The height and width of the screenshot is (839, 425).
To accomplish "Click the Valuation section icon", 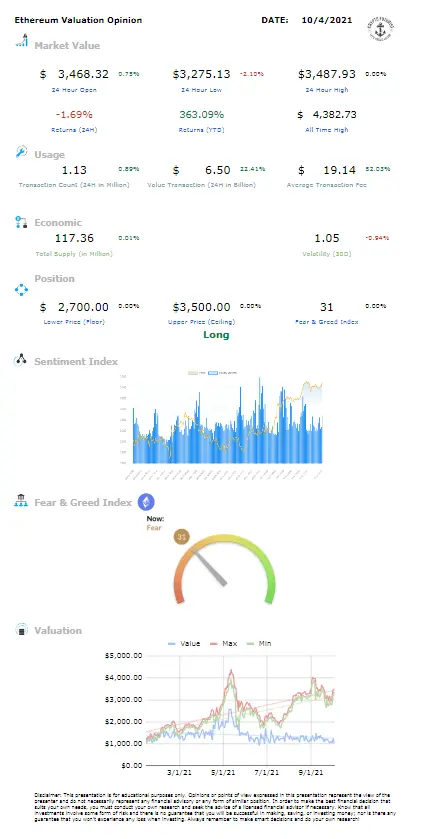I will click(x=21, y=630).
